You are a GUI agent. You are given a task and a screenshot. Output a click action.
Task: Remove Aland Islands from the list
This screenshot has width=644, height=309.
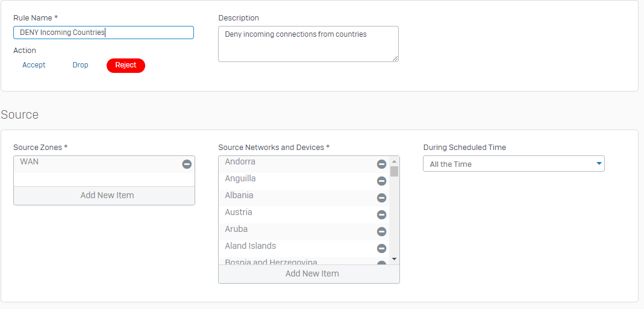tap(381, 249)
